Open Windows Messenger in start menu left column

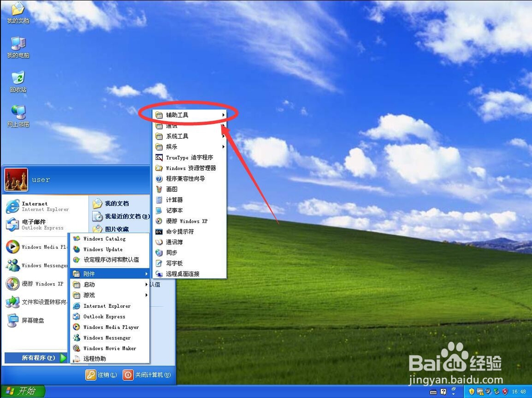coord(37,265)
